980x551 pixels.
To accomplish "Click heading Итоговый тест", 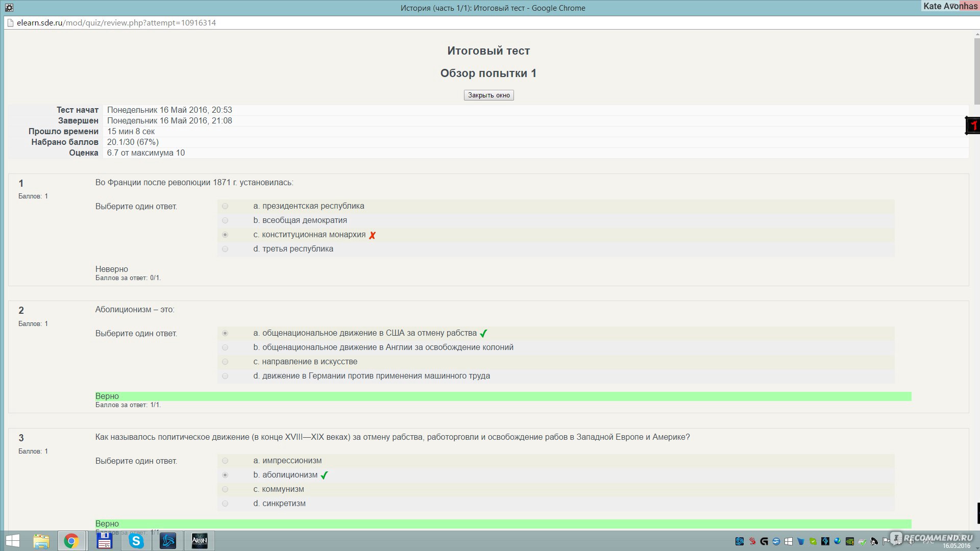I will click(488, 51).
